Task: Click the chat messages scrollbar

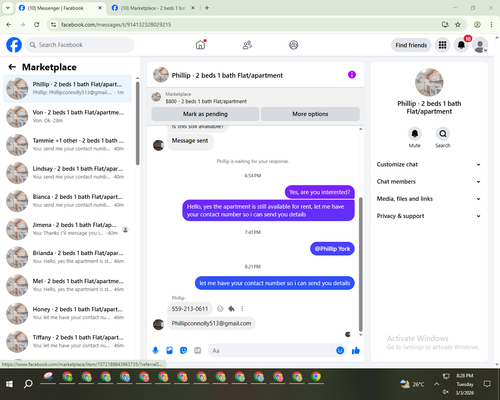Action: pos(360,263)
